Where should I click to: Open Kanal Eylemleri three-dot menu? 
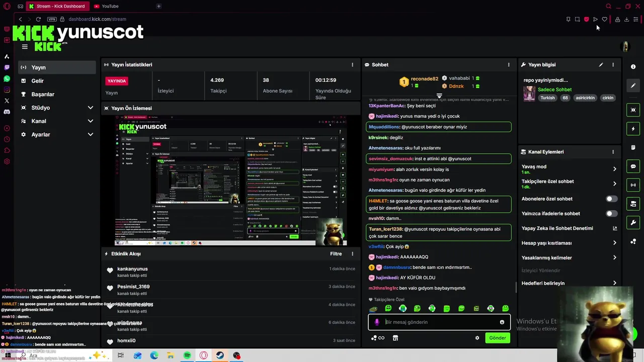(x=613, y=152)
